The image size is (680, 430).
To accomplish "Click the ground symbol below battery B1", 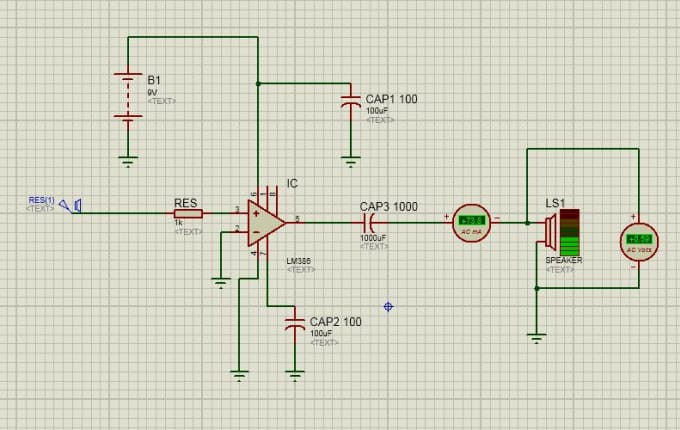I will [128, 162].
